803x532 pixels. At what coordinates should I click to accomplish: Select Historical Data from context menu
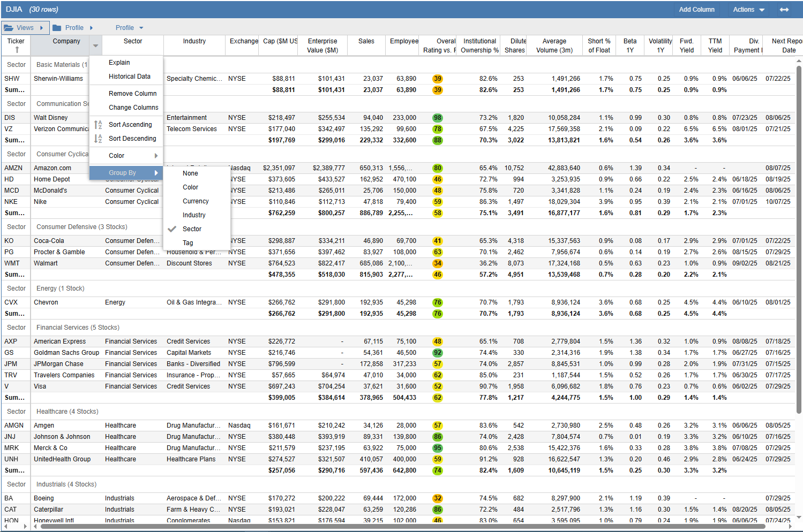point(130,77)
